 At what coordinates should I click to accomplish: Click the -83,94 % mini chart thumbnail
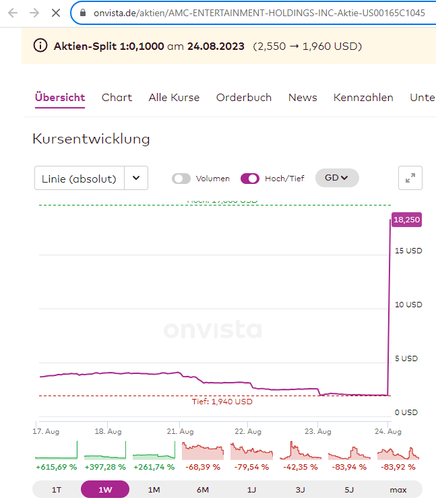tap(349, 453)
